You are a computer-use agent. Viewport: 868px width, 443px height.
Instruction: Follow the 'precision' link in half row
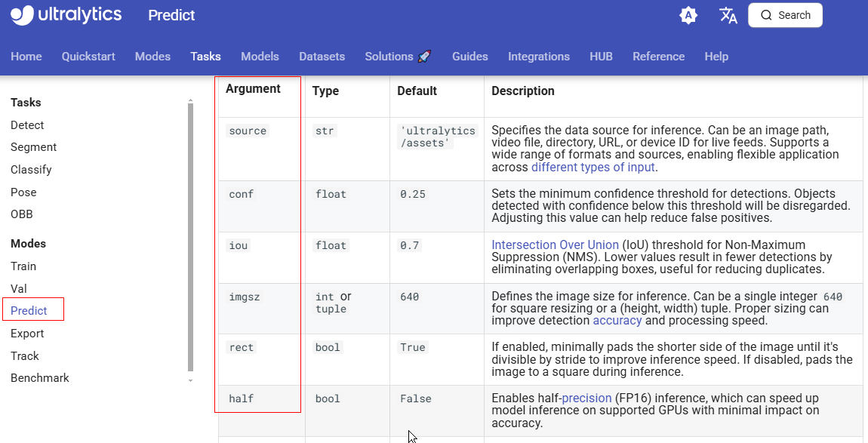coord(586,398)
